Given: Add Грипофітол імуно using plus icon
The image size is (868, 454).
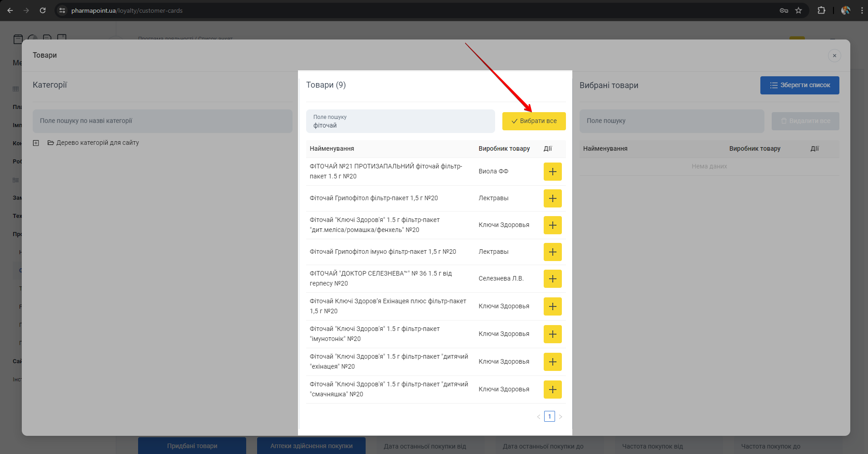Looking at the screenshot, I should click(552, 252).
